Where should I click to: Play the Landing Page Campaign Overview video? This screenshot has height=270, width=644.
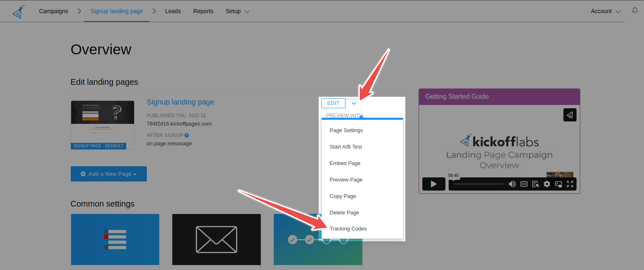pos(433,184)
